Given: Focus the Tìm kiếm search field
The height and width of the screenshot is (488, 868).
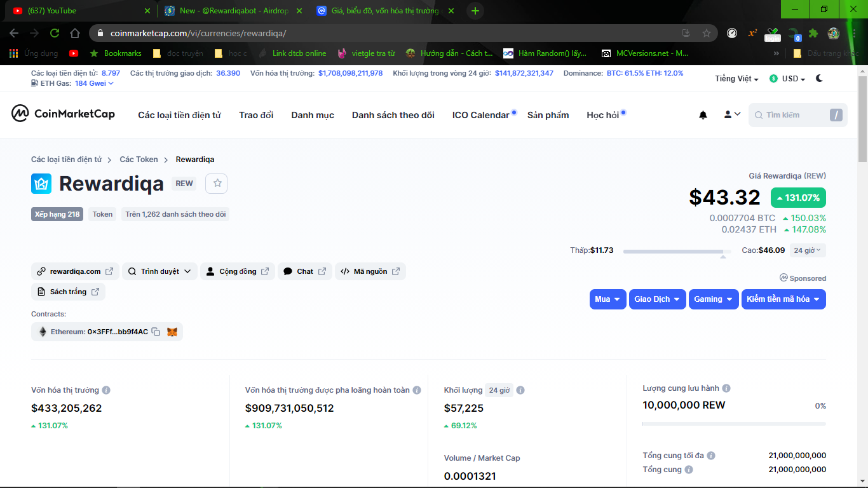Looking at the screenshot, I should [797, 115].
